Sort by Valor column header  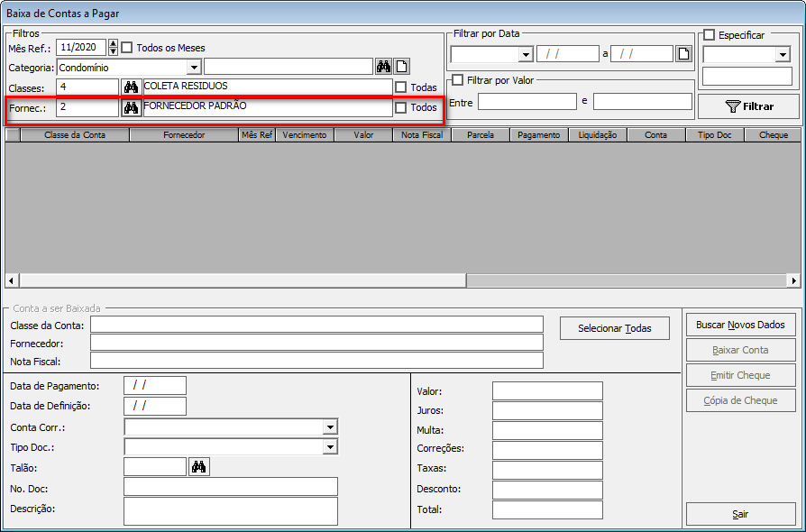(x=363, y=134)
